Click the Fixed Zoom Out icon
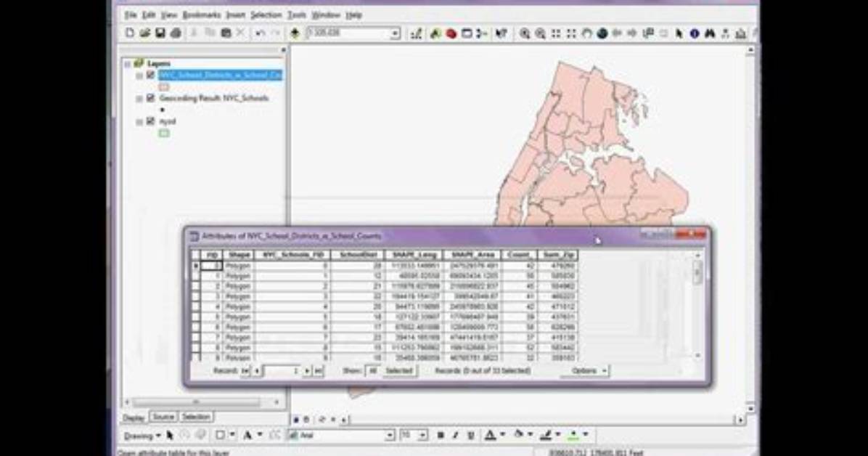The width and height of the screenshot is (868, 456). click(x=571, y=34)
